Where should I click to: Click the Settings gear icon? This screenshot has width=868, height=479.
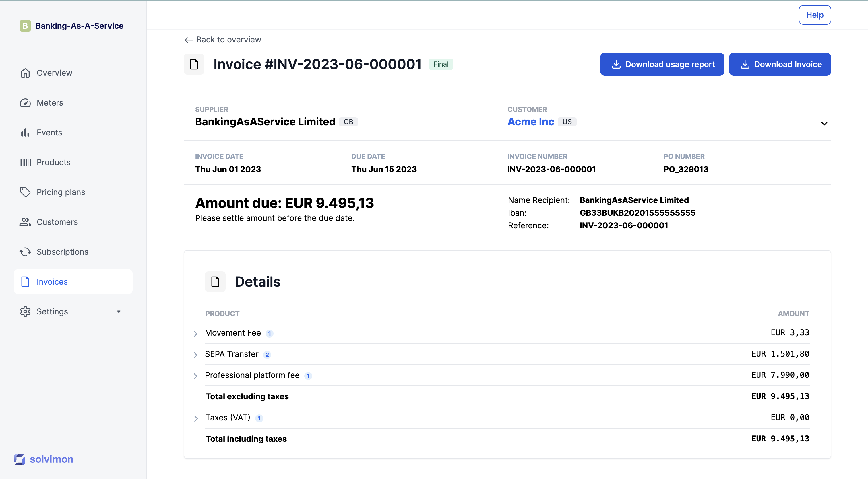(25, 311)
